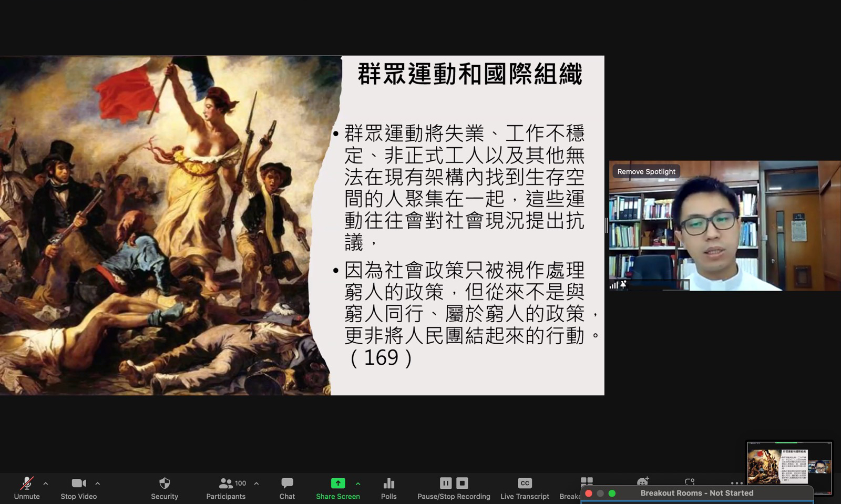Click Remove Spotlight on speaker video

(646, 171)
